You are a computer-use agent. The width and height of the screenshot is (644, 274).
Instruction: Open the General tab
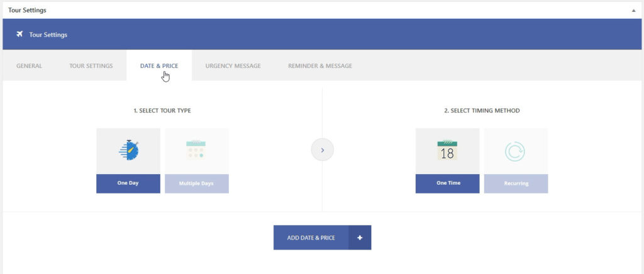[x=29, y=65]
